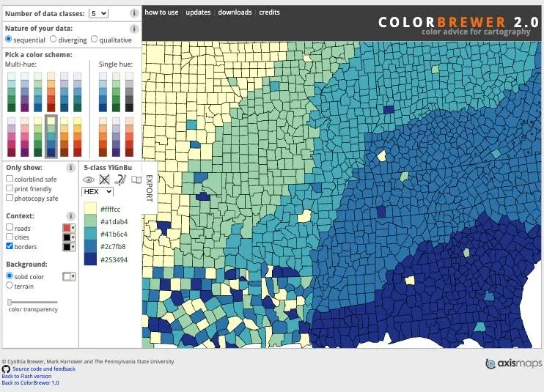Follow the Source code and feedback link
544x392 pixels.
click(x=44, y=369)
